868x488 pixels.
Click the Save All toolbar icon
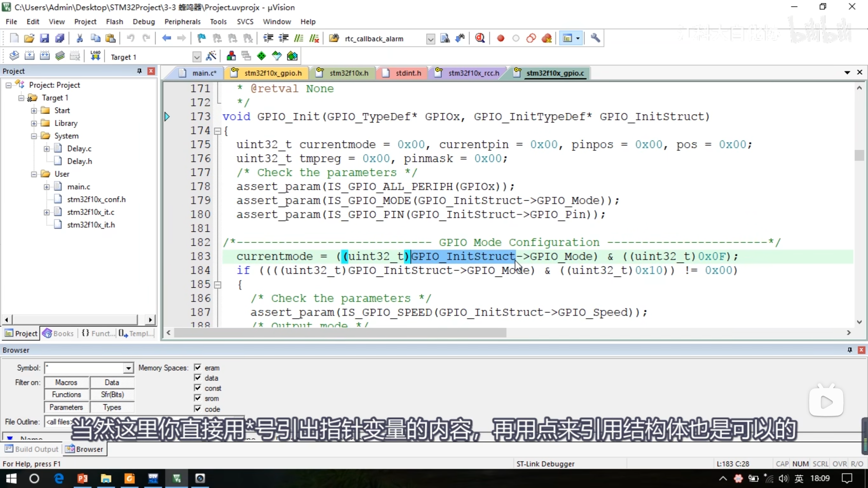point(60,38)
